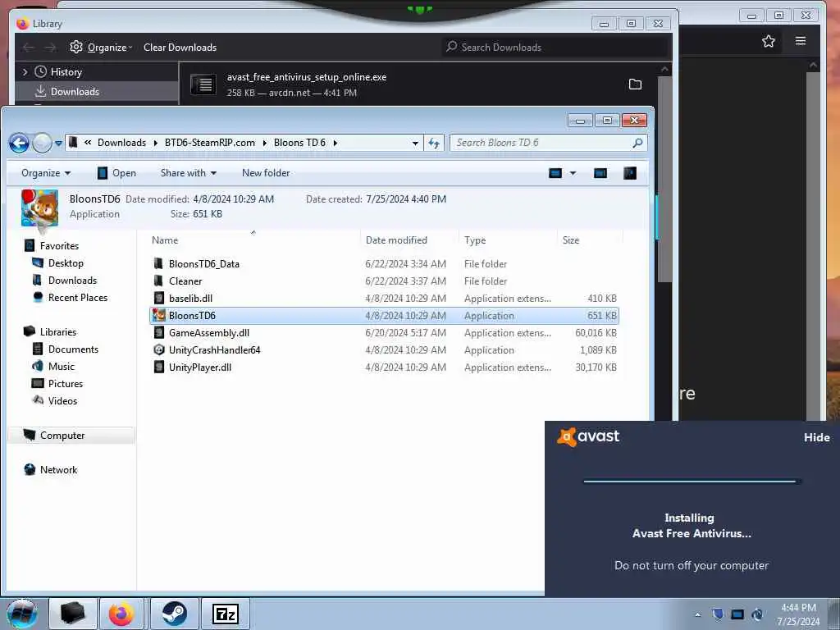Sort files by Name column header

[164, 240]
